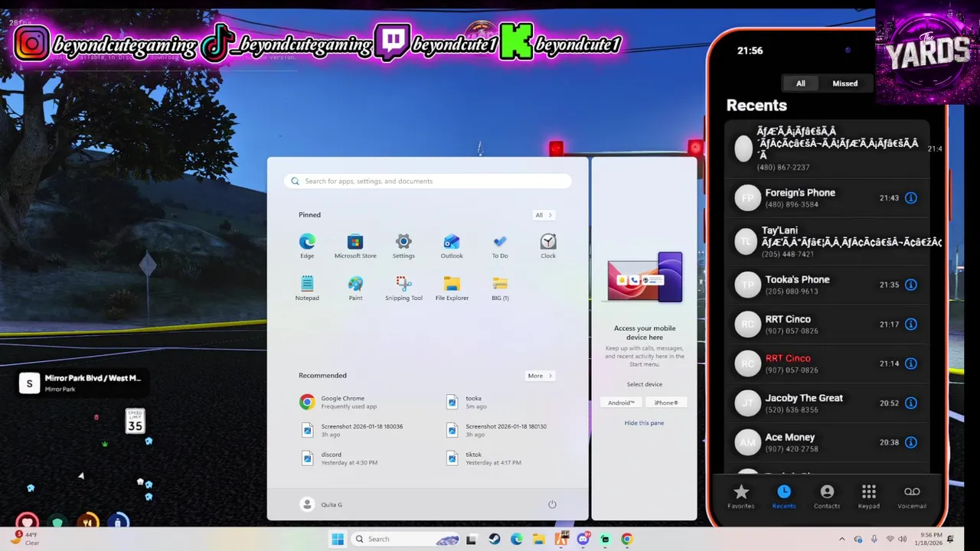This screenshot has height=551, width=980.
Task: Expand More recommended items
Action: click(540, 376)
